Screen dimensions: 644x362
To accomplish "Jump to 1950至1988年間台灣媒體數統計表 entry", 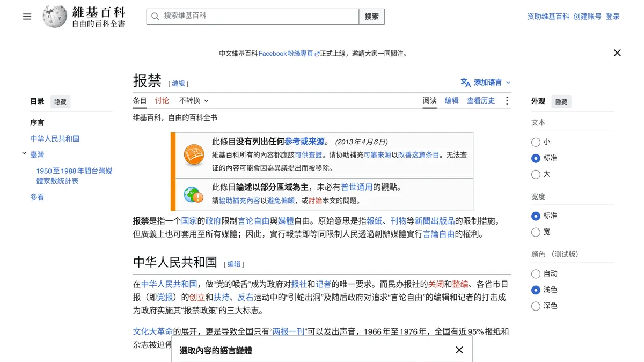I will point(74,176).
